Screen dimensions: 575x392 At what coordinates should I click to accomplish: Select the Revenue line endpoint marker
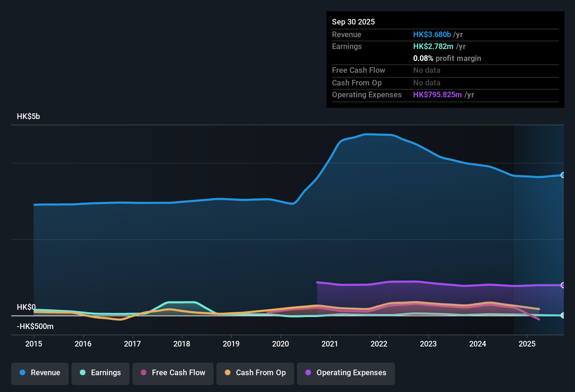click(x=563, y=175)
